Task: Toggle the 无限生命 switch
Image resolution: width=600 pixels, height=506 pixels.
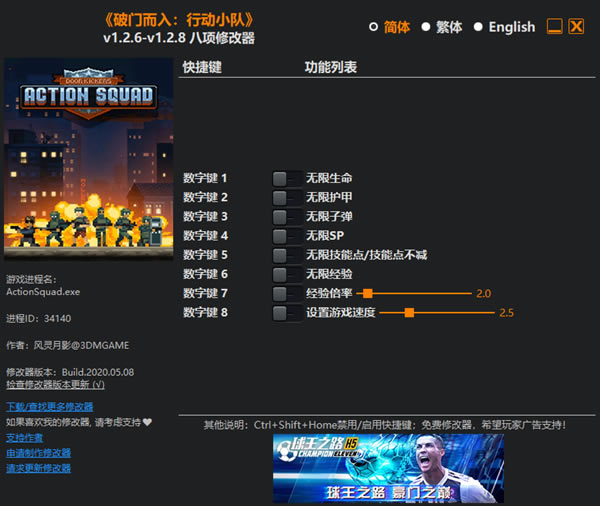Action: click(x=287, y=178)
